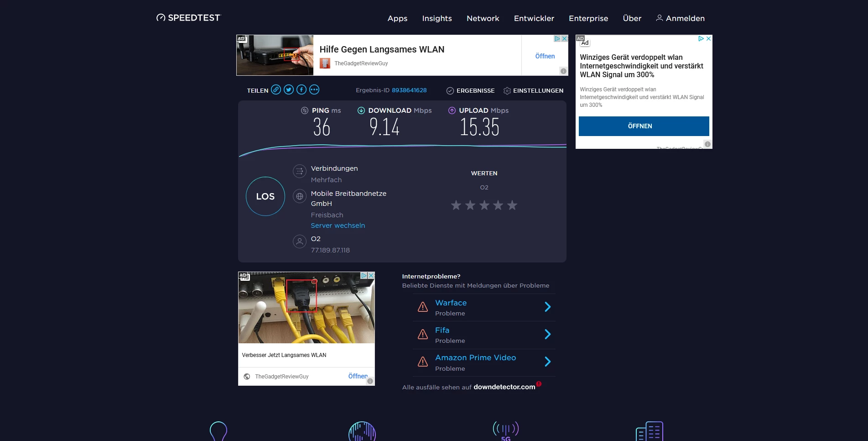
Task: Open the Apps menu
Action: 397,18
